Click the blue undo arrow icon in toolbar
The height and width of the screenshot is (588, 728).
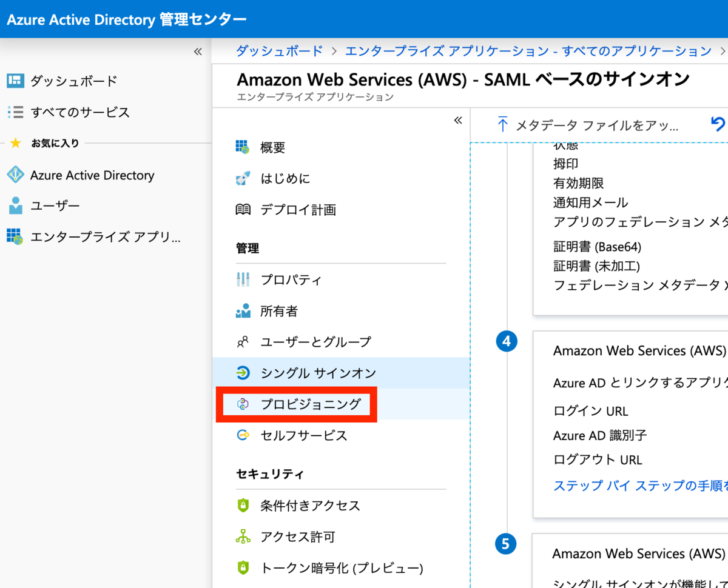718,124
